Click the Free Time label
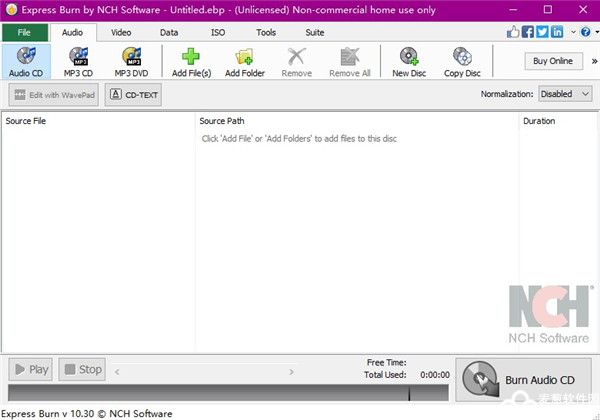 tap(386, 362)
